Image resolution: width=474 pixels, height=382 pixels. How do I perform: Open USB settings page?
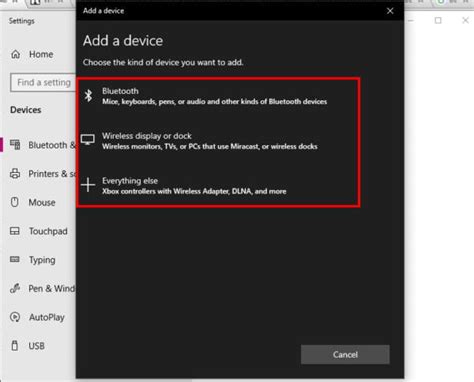[x=38, y=346]
